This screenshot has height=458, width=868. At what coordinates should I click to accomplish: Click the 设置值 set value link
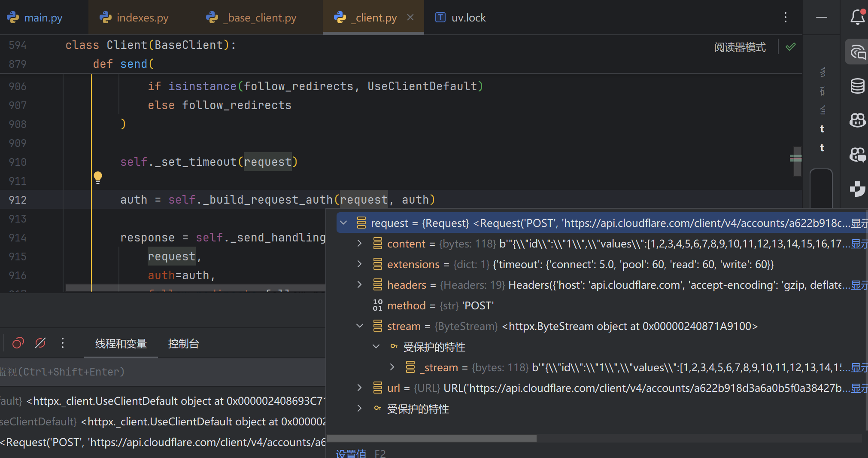(x=351, y=453)
